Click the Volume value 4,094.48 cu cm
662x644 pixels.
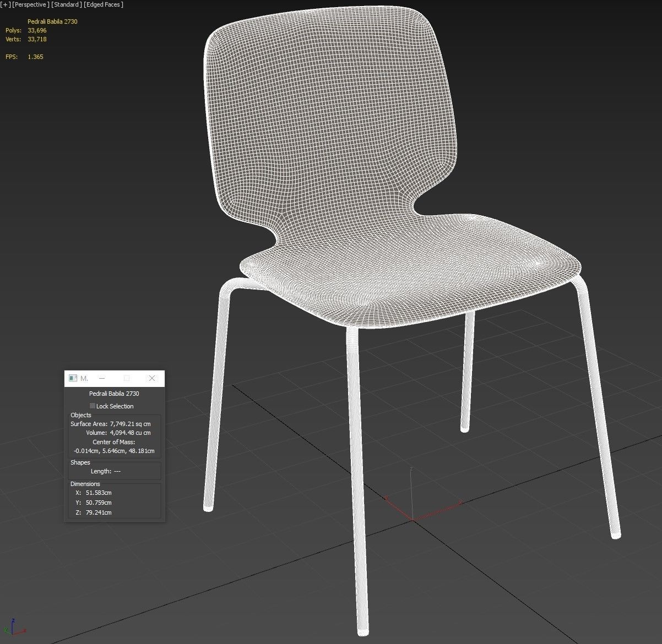click(x=130, y=433)
